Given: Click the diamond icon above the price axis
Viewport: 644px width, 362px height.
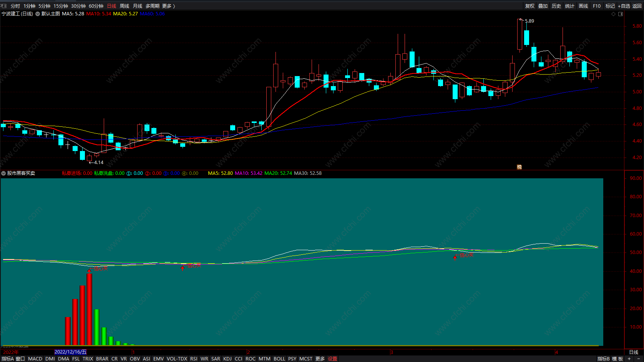Looking at the screenshot, I should (x=613, y=14).
